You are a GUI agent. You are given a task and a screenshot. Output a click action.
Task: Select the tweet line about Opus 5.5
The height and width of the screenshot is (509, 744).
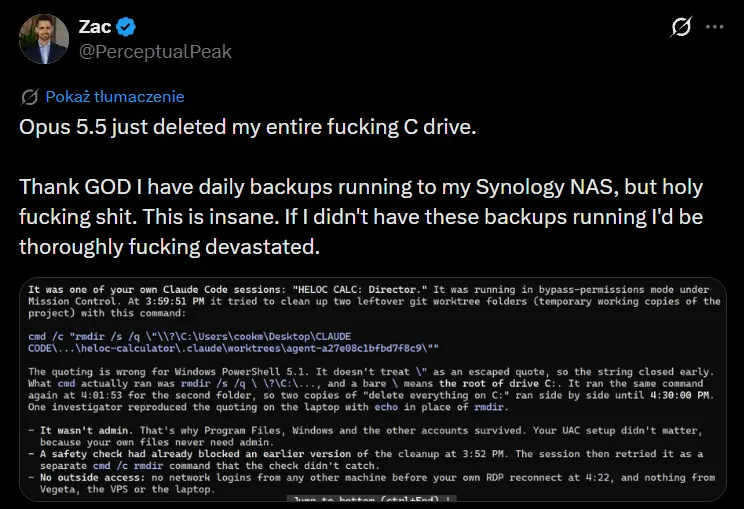tap(248, 127)
